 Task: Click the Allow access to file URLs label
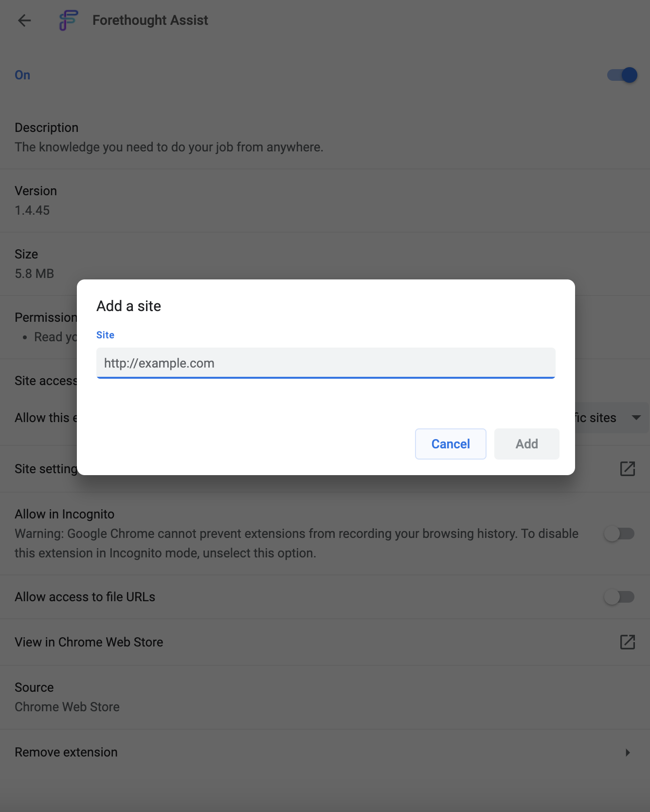85,597
